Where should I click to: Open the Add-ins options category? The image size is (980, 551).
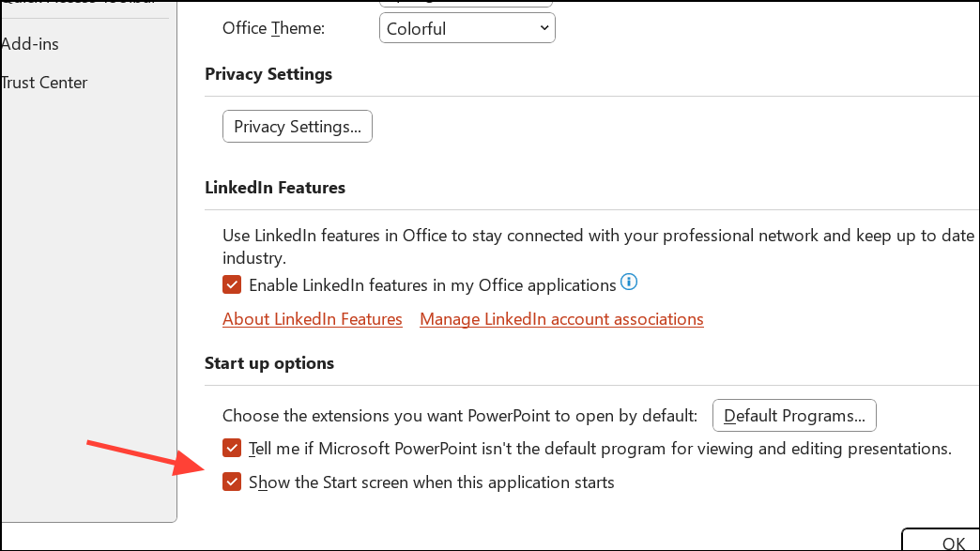pos(30,43)
